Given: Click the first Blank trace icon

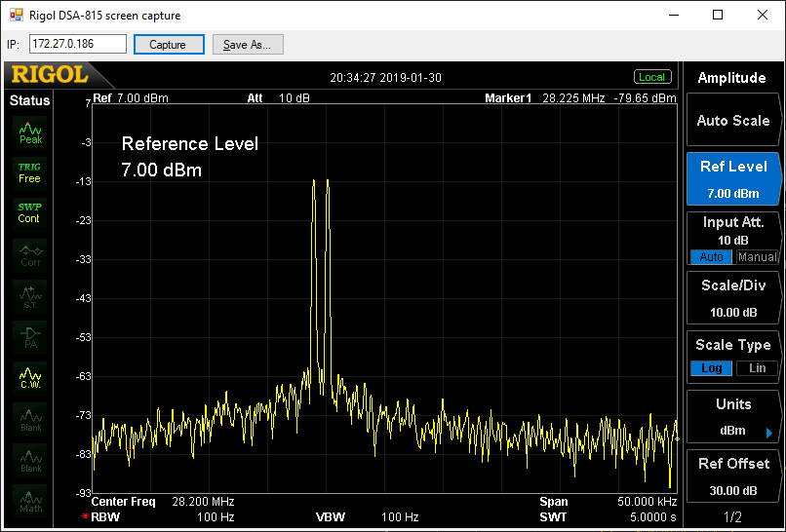Looking at the screenshot, I should point(30,420).
